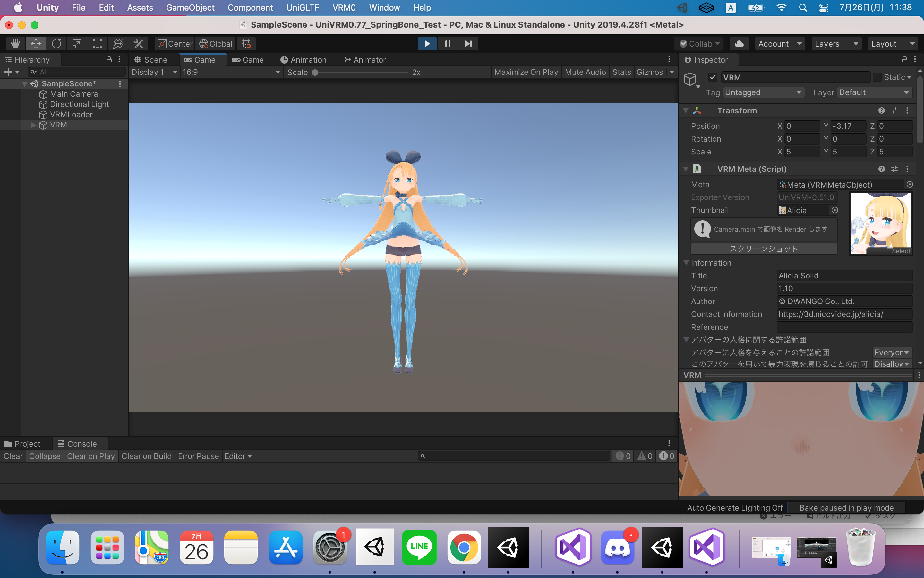Open the Tag Untagged dropdown
This screenshot has height=578, width=924.
coord(763,92)
